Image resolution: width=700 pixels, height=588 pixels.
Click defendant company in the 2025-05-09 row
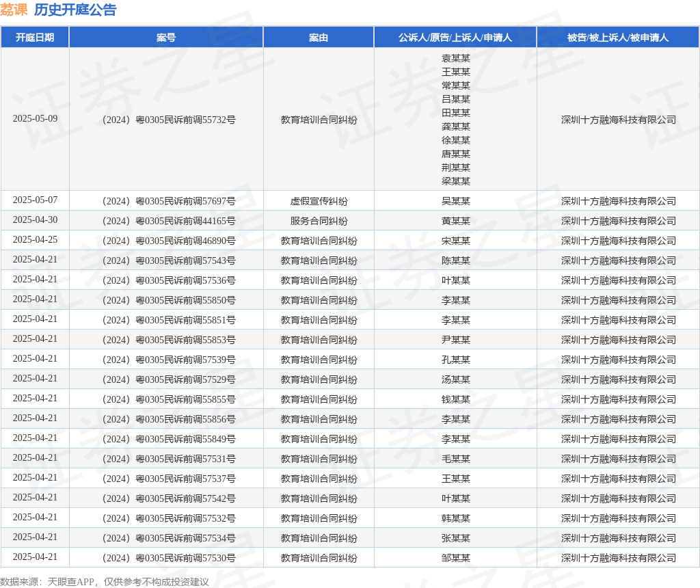click(x=618, y=120)
